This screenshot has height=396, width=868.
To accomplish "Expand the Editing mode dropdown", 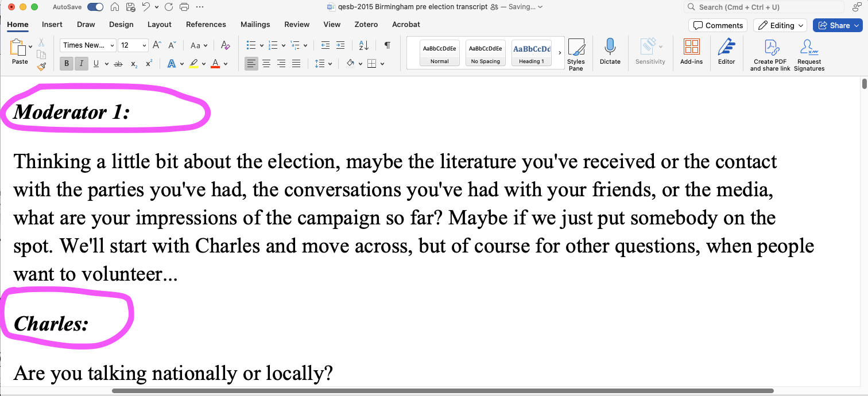I will (x=780, y=25).
